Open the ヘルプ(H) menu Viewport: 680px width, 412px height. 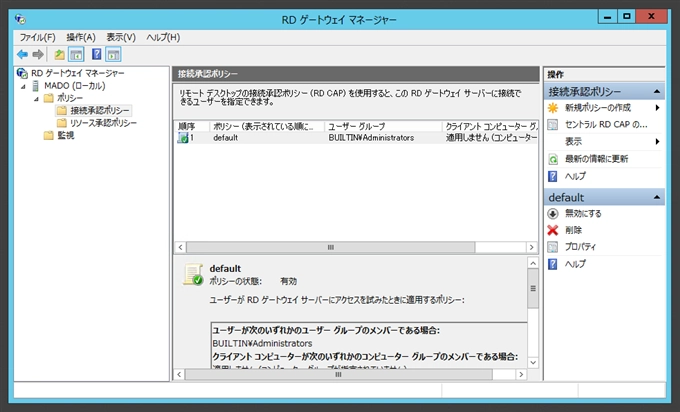click(x=163, y=37)
